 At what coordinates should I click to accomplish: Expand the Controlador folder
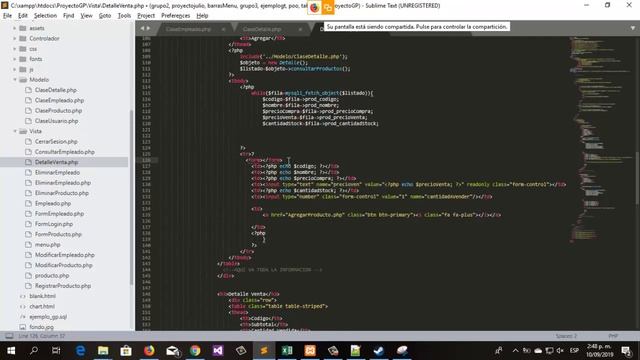pyautogui.click(x=15, y=38)
